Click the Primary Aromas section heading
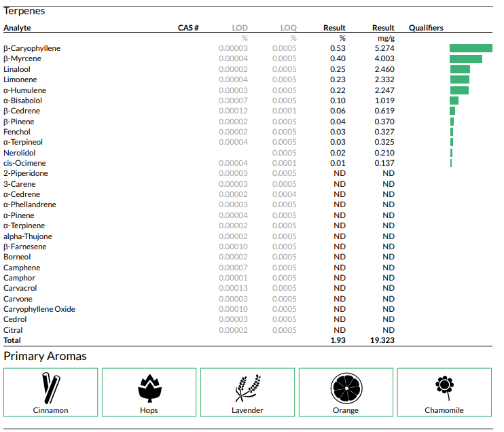 point(45,356)
